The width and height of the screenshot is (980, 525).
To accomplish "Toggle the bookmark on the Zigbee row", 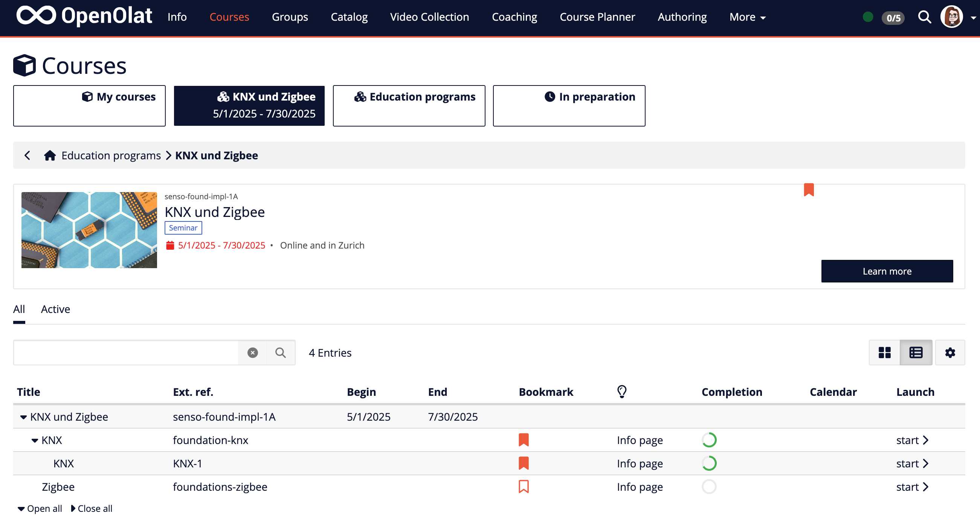I will [524, 487].
